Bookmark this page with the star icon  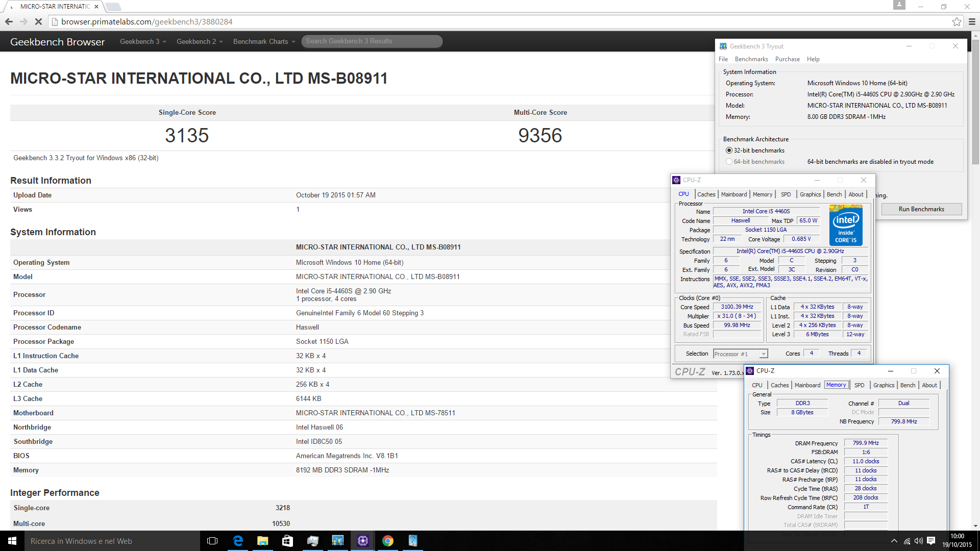957,21
